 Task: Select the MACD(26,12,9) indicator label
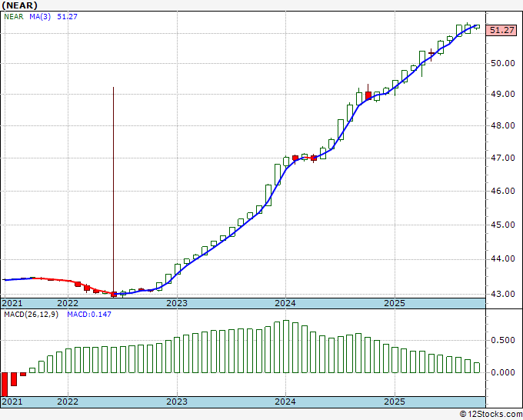point(31,315)
